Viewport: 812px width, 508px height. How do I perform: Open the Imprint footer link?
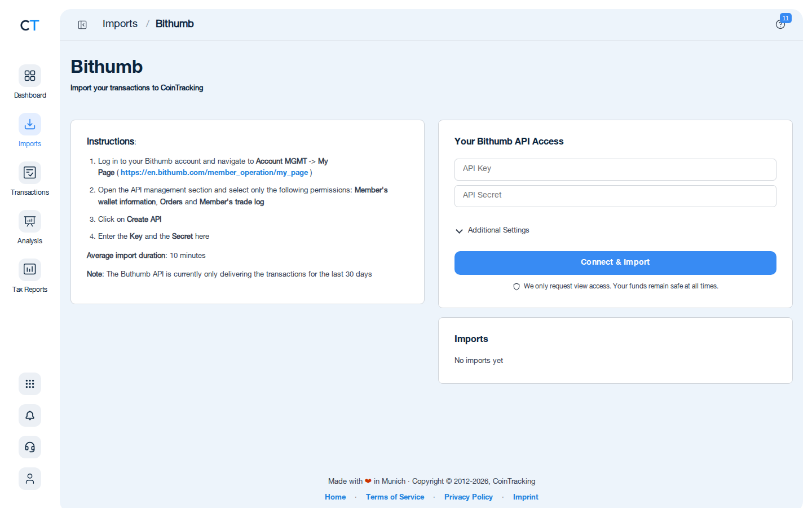[526, 497]
